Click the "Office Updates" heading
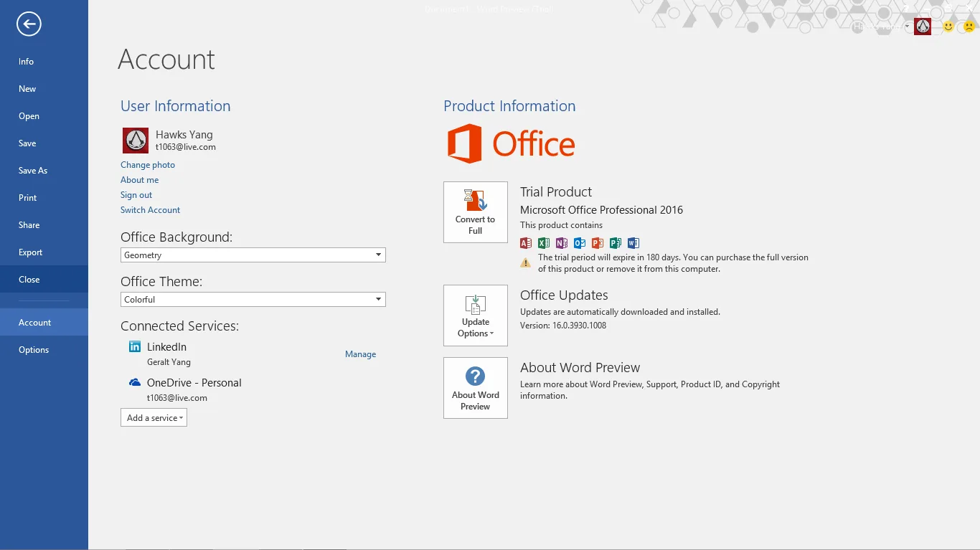 click(564, 295)
